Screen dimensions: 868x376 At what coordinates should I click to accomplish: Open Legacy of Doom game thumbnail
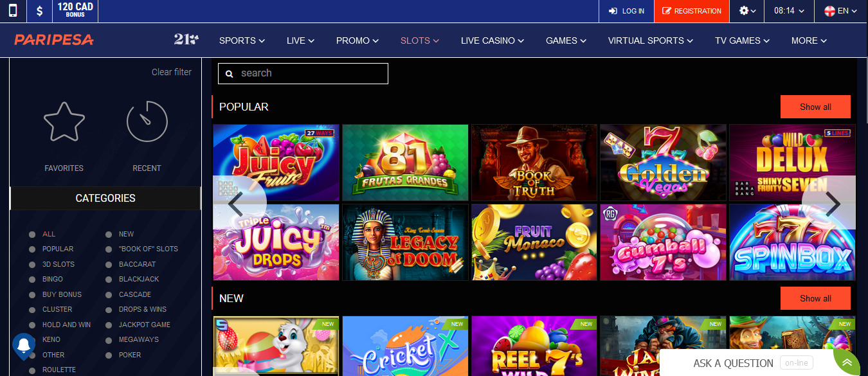tap(405, 242)
